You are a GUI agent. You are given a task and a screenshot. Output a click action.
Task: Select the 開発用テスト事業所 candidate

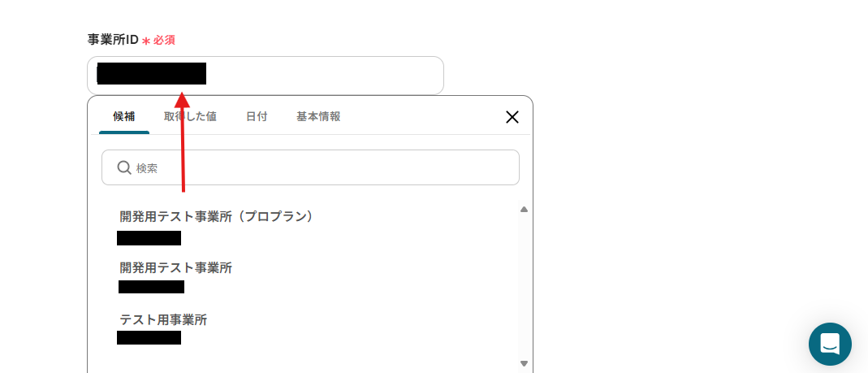pos(176,267)
